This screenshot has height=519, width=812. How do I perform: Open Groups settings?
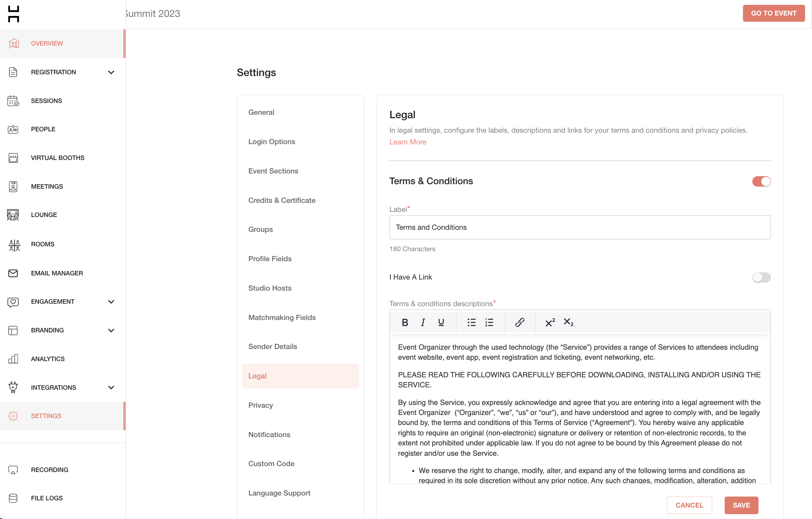pos(300,229)
